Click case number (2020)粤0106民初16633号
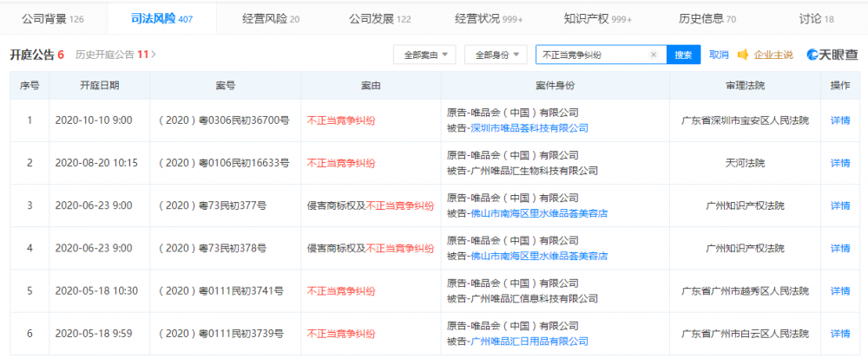Viewport: 868px width, 358px height. tap(224, 163)
